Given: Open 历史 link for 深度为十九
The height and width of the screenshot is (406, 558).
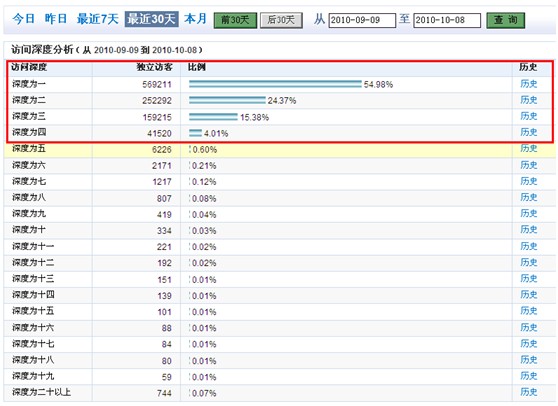Looking at the screenshot, I should coord(528,376).
